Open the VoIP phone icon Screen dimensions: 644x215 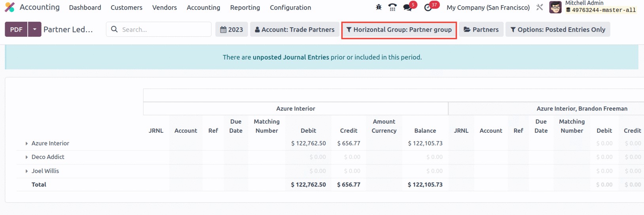[x=392, y=7]
